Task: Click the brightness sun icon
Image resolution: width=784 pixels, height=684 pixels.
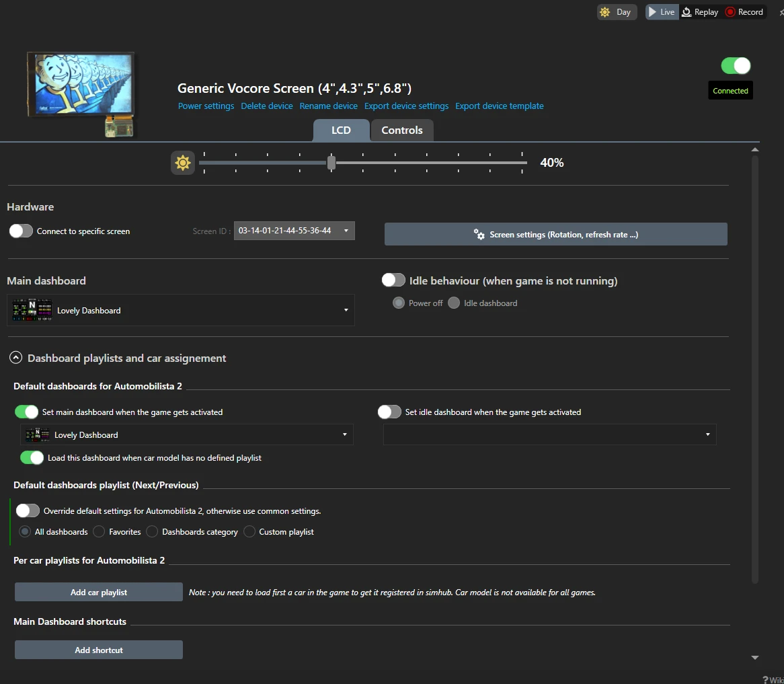Action: (183, 162)
